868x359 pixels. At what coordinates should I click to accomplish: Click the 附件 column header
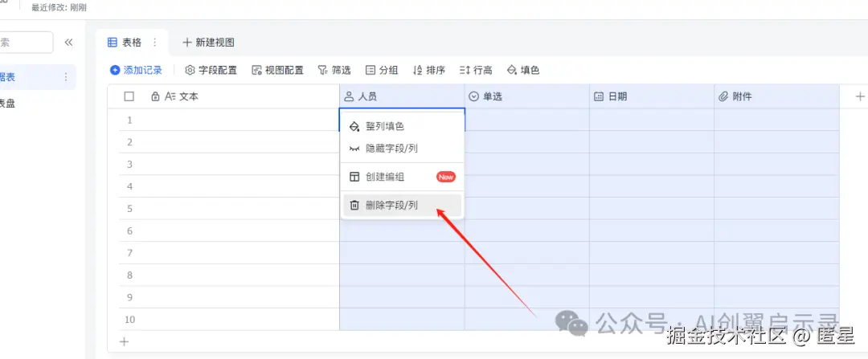(777, 96)
